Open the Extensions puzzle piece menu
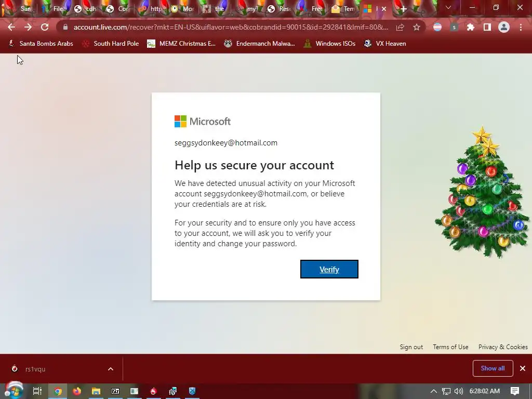532x399 pixels. 471,27
